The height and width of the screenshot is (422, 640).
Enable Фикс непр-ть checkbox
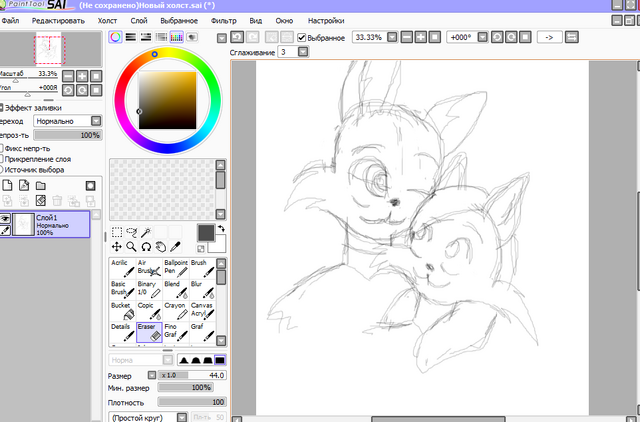pyautogui.click(x=1, y=148)
